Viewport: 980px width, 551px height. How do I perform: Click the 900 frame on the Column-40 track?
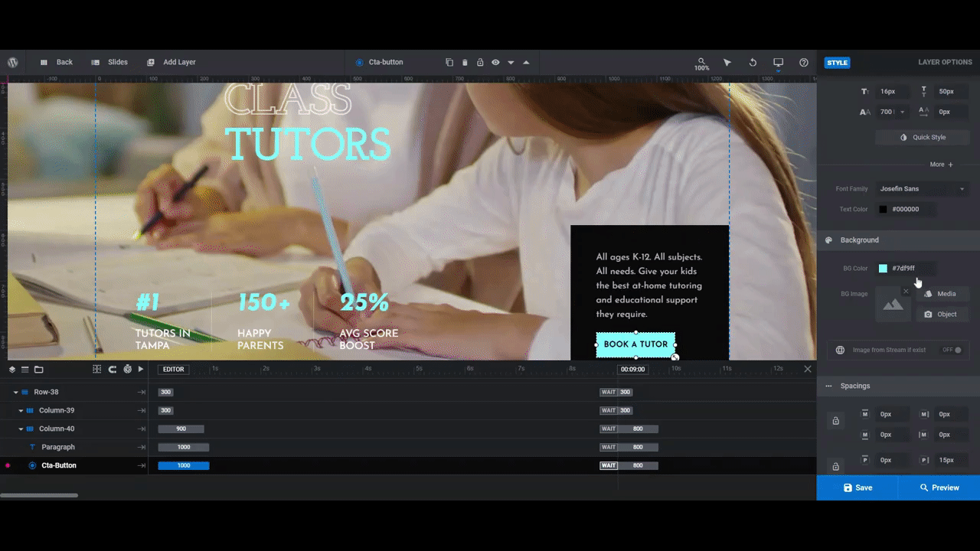[181, 429]
